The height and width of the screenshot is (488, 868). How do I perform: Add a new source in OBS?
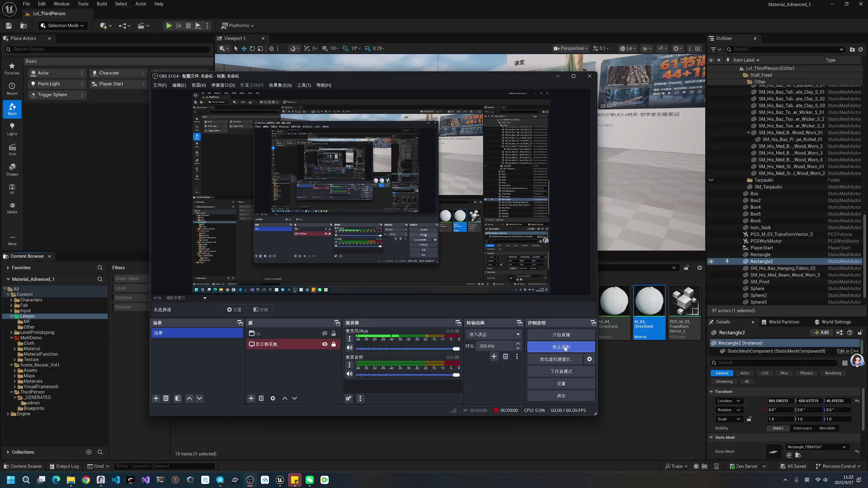coord(251,398)
